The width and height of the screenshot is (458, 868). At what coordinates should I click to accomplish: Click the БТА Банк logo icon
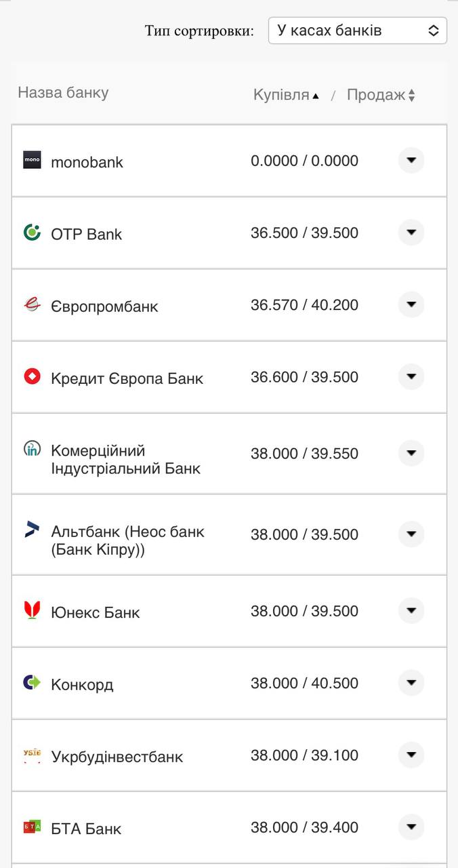tap(32, 827)
